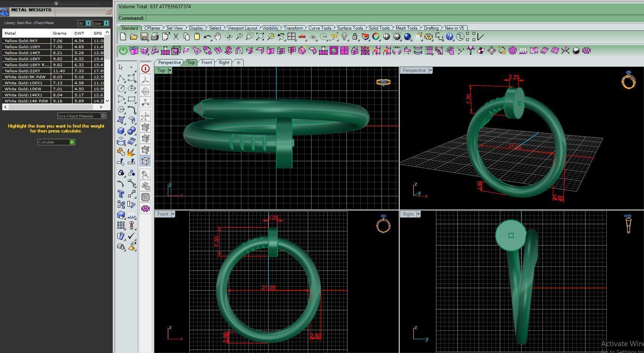Select the Yellow Gold:22KY row

point(54,71)
